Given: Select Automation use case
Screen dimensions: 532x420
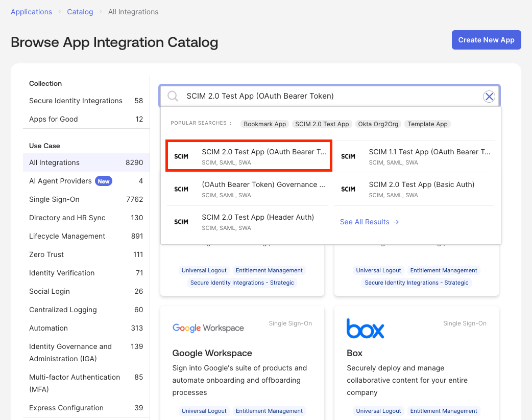Looking at the screenshot, I should point(86,328).
